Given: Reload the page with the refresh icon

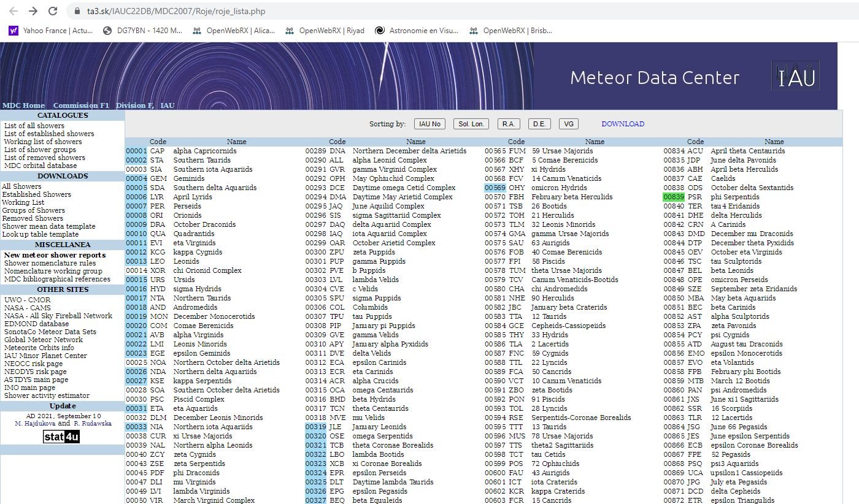Looking at the screenshot, I should pos(53,11).
